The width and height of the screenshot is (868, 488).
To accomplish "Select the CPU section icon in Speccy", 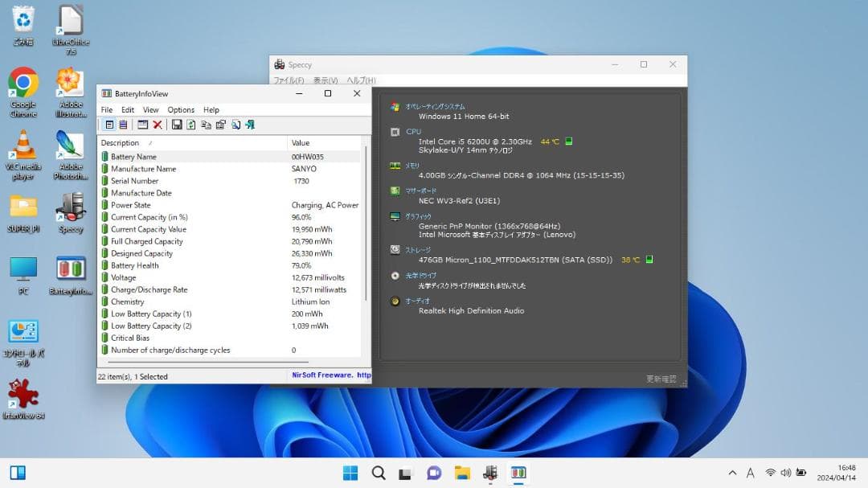I will point(395,132).
